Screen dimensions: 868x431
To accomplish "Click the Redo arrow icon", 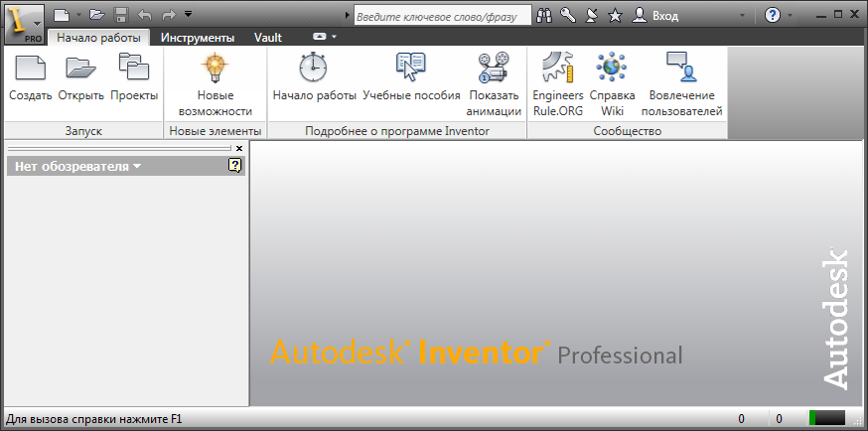I will pyautogui.click(x=168, y=16).
